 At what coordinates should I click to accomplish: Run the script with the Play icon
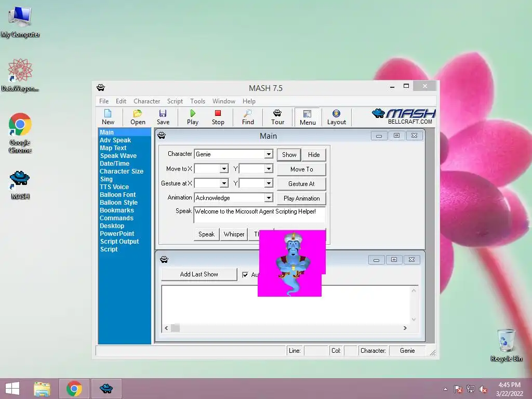click(193, 117)
